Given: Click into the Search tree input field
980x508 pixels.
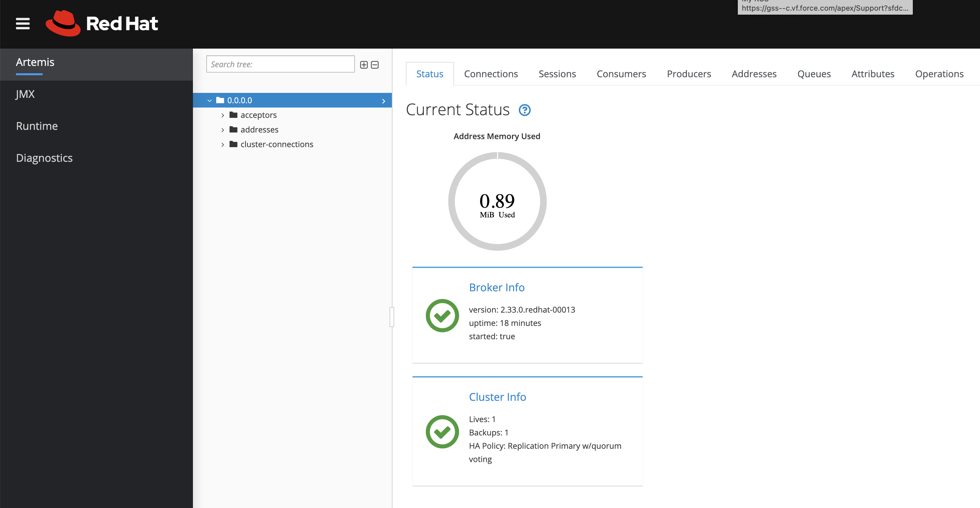Looking at the screenshot, I should [280, 64].
